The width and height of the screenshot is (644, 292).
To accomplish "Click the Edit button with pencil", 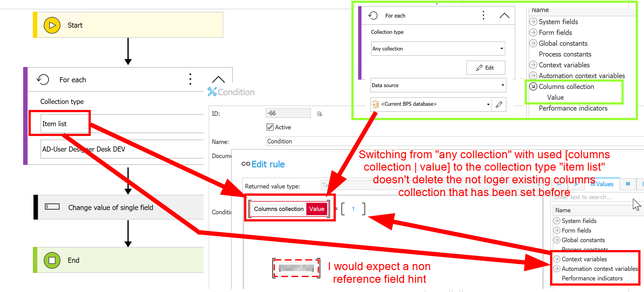I will (x=485, y=68).
